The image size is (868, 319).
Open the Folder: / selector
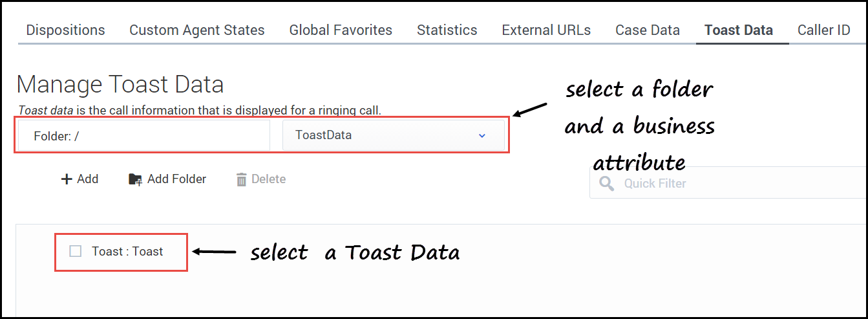coord(143,135)
